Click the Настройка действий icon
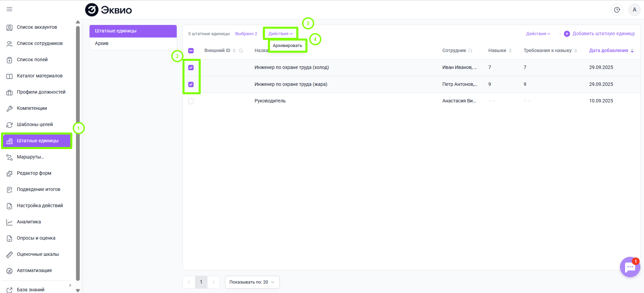The height and width of the screenshot is (293, 644). click(9, 206)
